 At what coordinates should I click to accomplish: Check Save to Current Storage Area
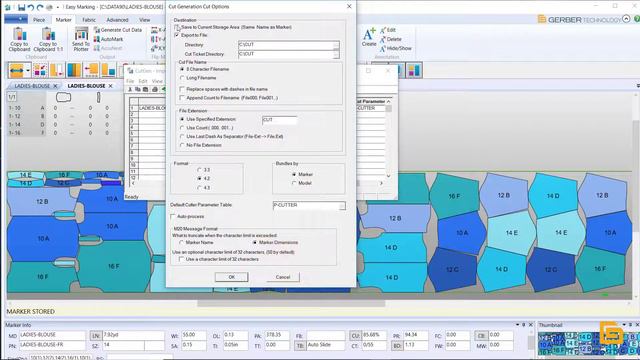177,27
